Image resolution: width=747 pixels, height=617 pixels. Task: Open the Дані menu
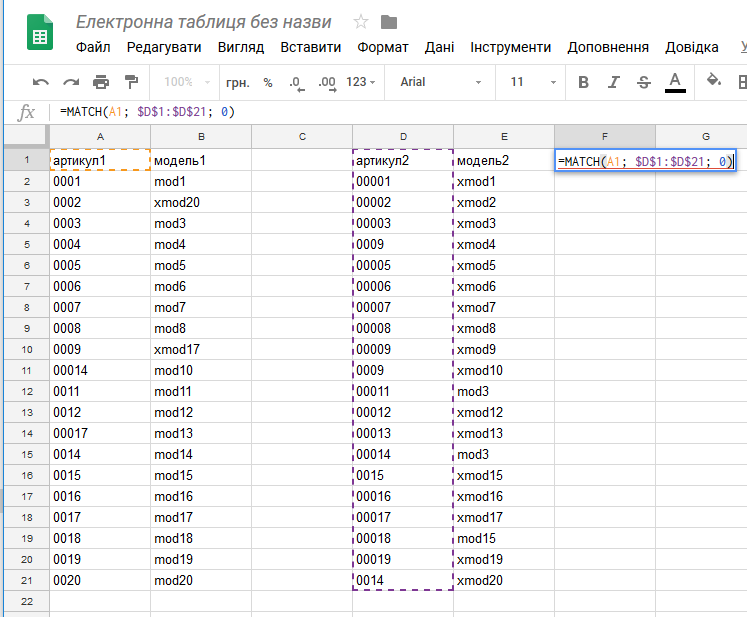439,47
